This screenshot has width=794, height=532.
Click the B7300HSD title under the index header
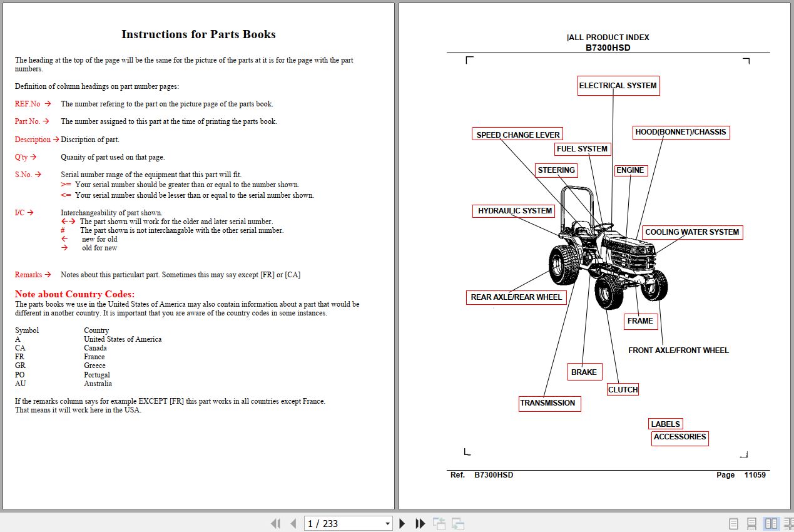[x=608, y=48]
